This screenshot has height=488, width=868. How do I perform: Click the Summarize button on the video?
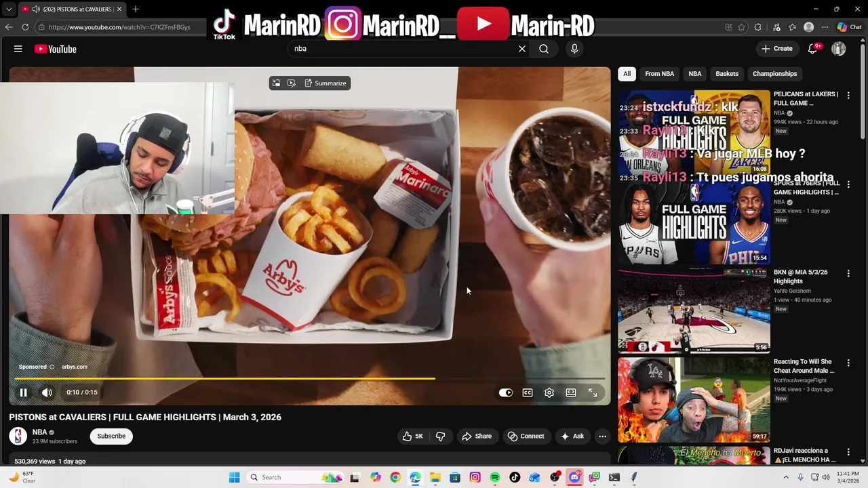pos(325,83)
